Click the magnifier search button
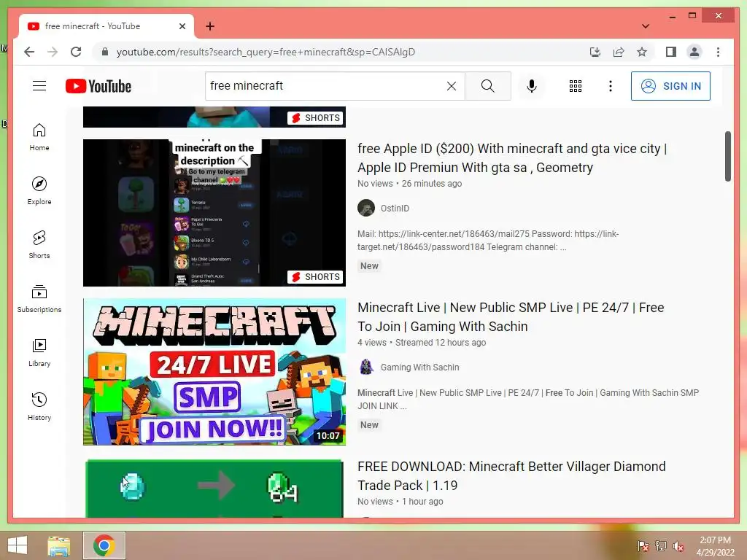 [x=487, y=86]
